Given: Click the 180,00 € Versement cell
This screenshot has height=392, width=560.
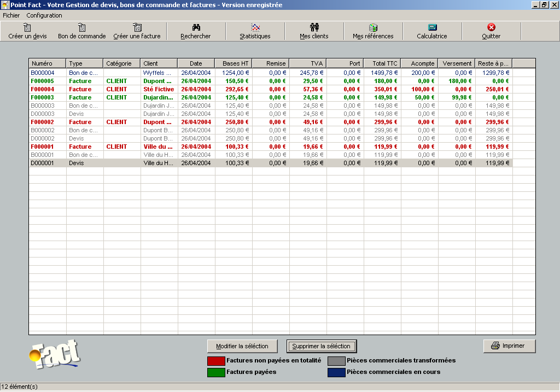Looking at the screenshot, I should [456, 81].
